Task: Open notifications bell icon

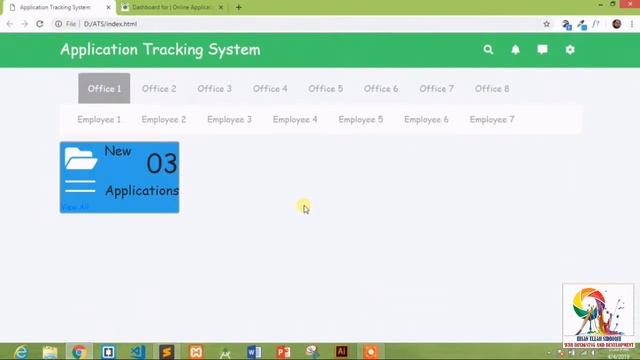Action: coord(516,50)
